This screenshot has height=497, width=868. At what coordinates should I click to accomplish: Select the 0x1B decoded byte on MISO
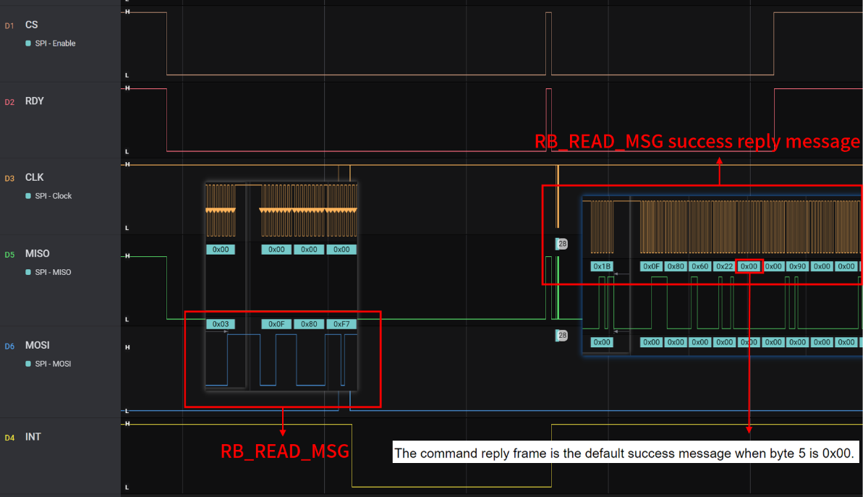[603, 266]
